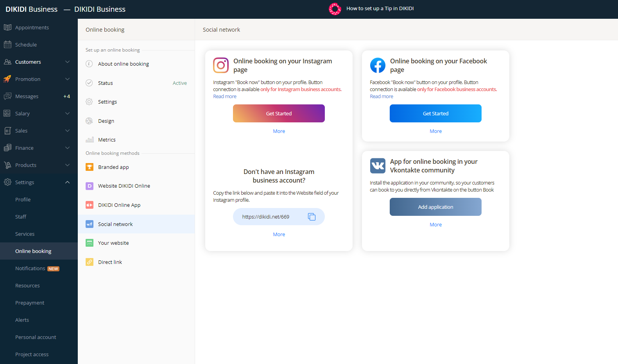Expand the Customers submenu chevron
This screenshot has height=364, width=618.
pyautogui.click(x=67, y=62)
